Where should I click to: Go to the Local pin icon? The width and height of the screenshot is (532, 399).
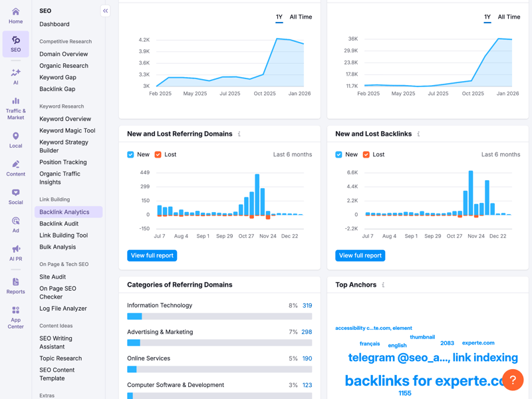pyautogui.click(x=15, y=136)
